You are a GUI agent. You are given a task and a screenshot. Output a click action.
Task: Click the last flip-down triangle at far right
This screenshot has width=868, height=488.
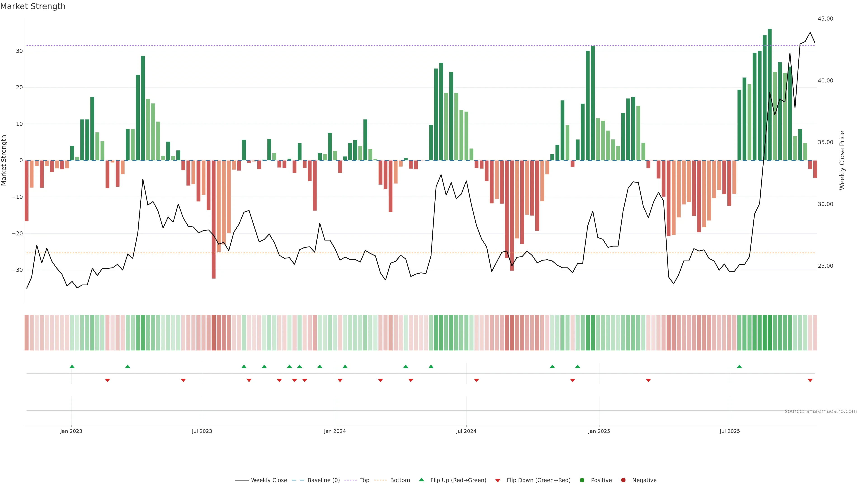point(810,380)
